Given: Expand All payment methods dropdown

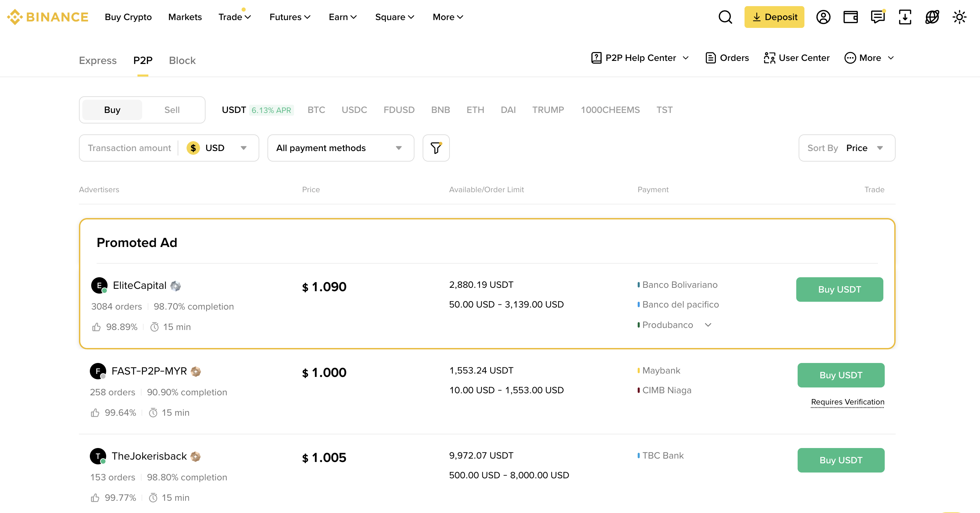Looking at the screenshot, I should (x=340, y=148).
